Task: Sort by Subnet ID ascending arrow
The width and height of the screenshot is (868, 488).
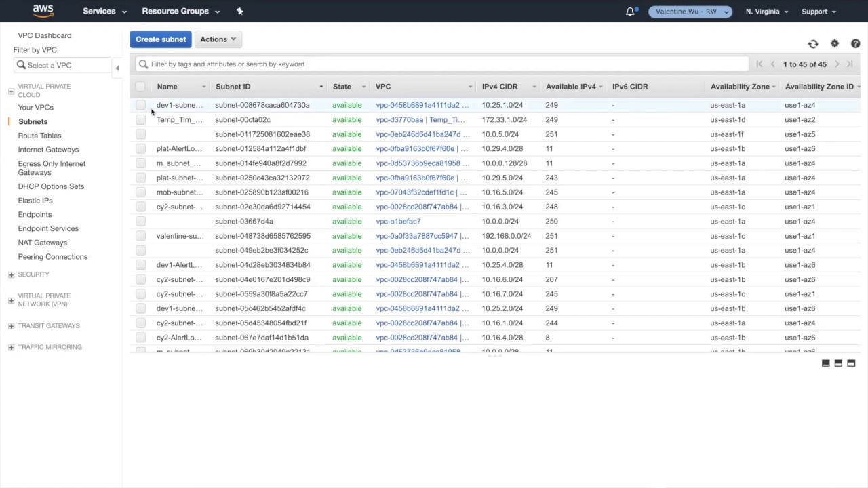Action: [x=321, y=87]
